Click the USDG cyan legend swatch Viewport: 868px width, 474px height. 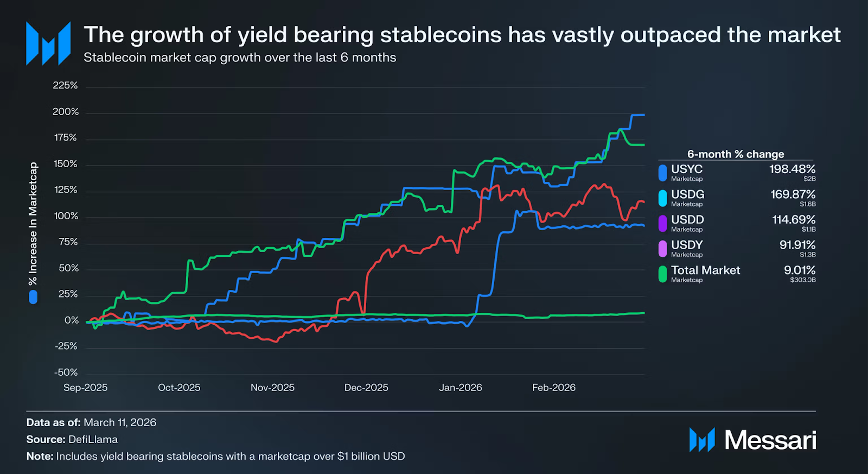click(662, 198)
